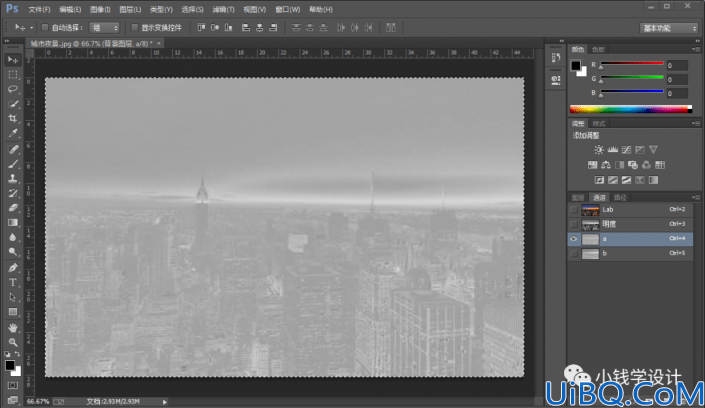The height and width of the screenshot is (408, 705).
Task: Select the Lasso tool
Action: (x=13, y=89)
